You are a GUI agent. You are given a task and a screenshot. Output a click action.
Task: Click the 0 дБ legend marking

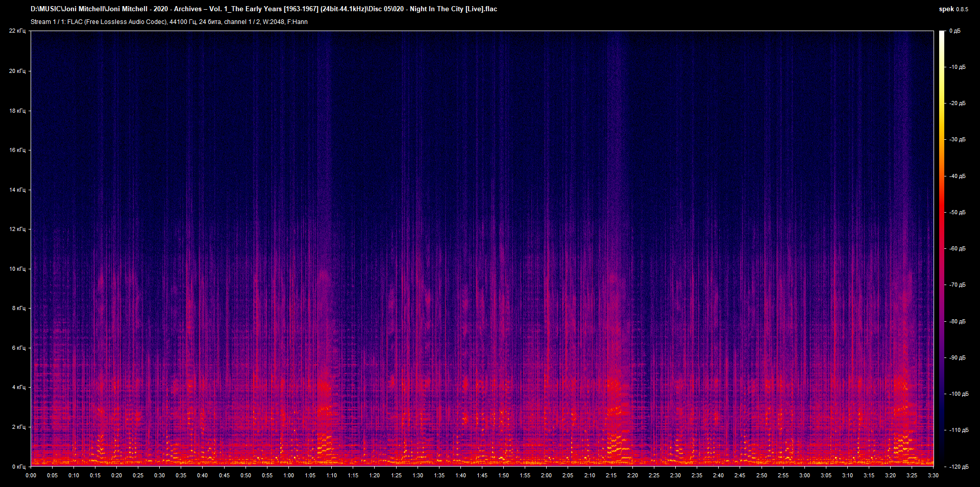(956, 31)
